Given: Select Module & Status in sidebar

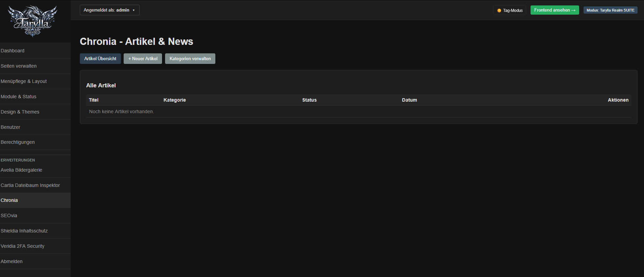Looking at the screenshot, I should (x=35, y=97).
